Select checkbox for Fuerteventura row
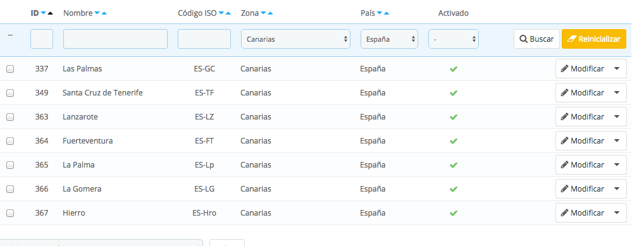Viewport: 644px width, 246px height. click(x=10, y=141)
